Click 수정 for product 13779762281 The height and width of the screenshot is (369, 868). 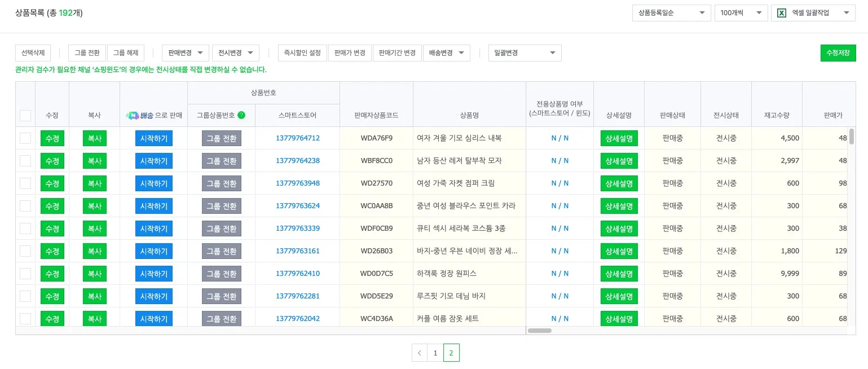52,296
